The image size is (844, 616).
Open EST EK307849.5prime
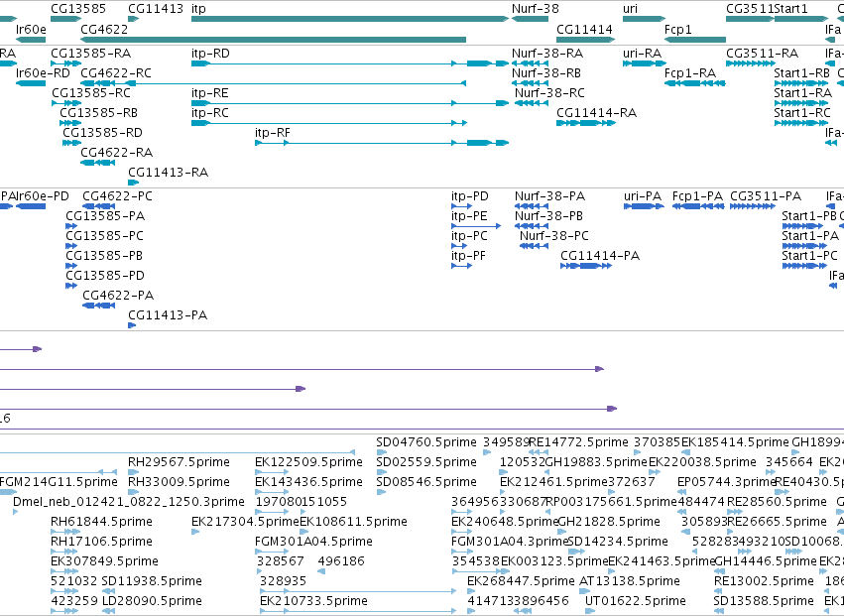click(x=104, y=562)
